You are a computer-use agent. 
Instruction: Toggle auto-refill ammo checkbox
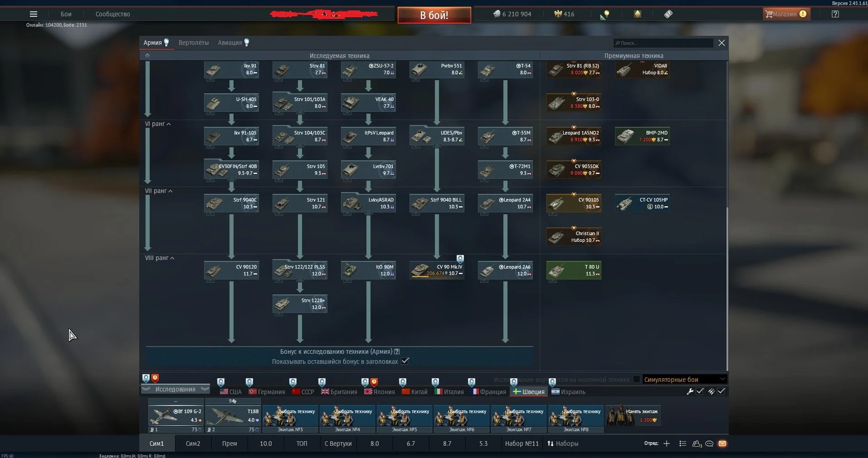722,391
